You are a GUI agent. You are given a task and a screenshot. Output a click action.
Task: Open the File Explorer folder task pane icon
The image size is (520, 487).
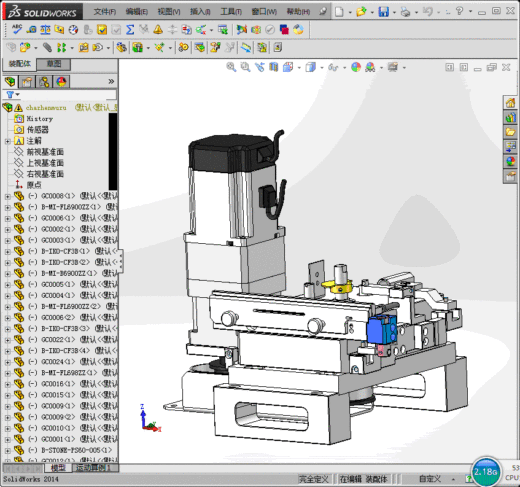(x=510, y=132)
